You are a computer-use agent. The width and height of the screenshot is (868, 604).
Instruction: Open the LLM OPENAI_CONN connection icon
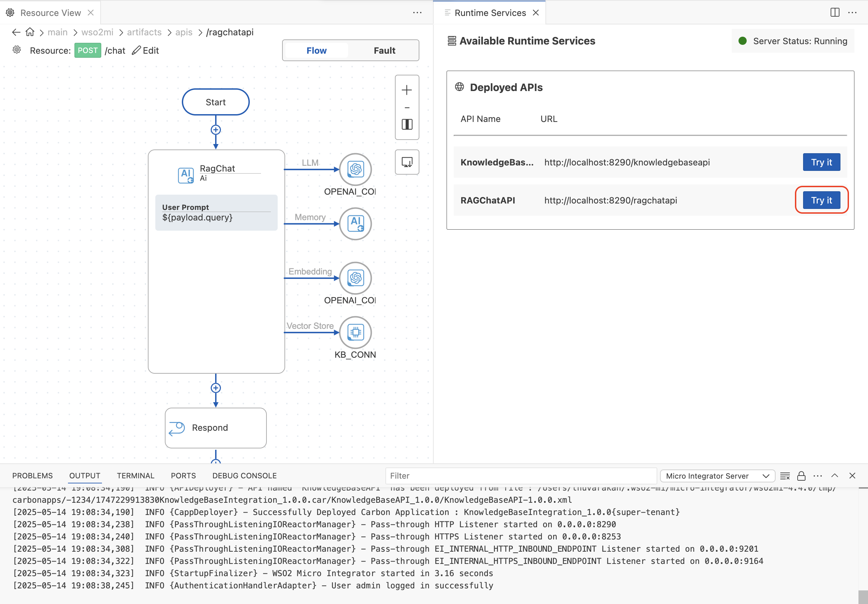355,169
